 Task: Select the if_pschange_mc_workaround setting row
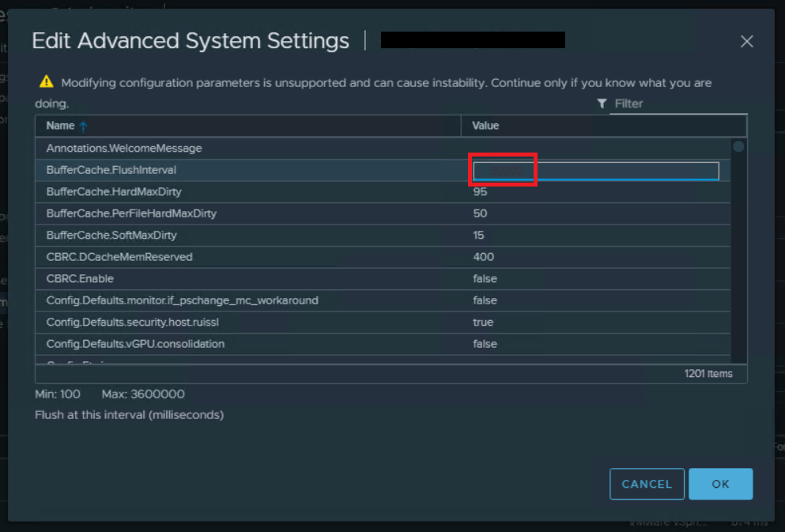tap(182, 300)
